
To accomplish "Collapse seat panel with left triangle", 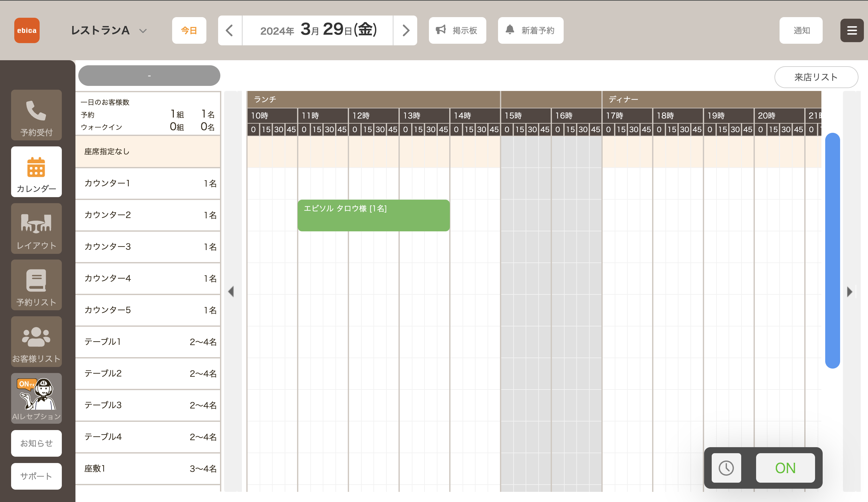I will (231, 292).
